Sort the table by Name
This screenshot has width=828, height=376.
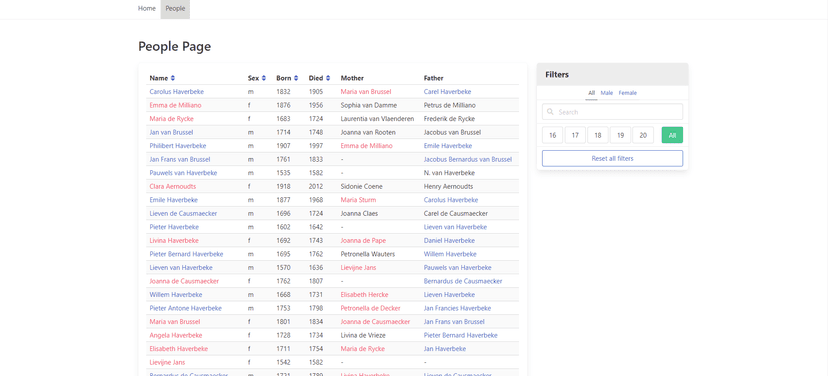(173, 78)
